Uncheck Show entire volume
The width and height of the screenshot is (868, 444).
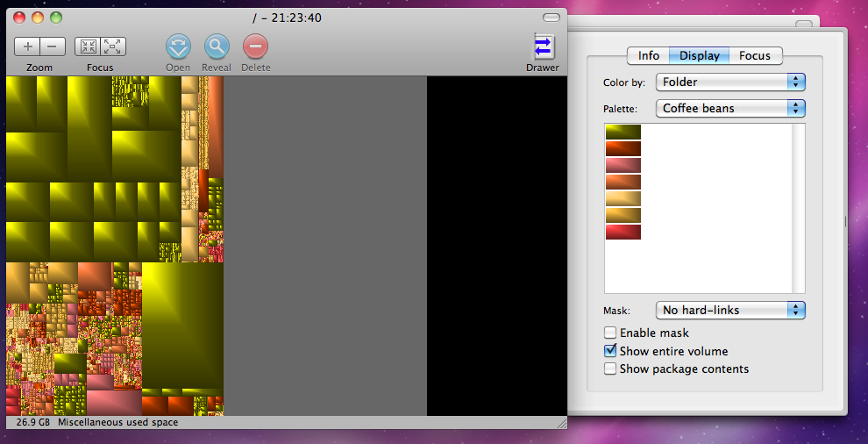click(x=610, y=351)
